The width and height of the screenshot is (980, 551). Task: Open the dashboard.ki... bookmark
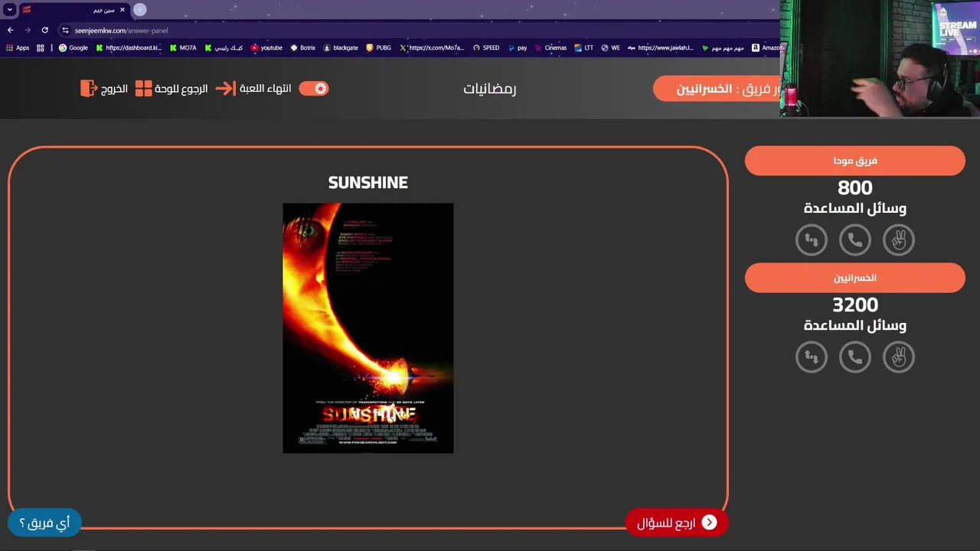tap(129, 47)
